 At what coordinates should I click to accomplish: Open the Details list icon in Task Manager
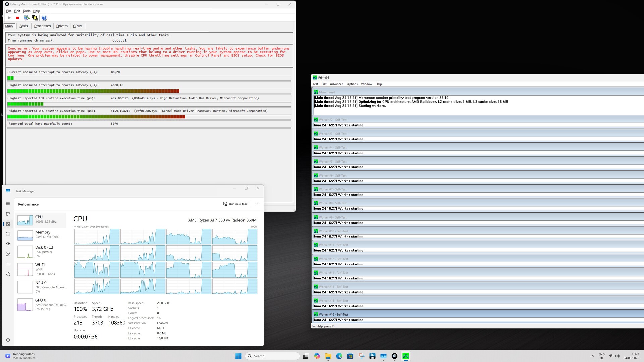tap(8, 264)
